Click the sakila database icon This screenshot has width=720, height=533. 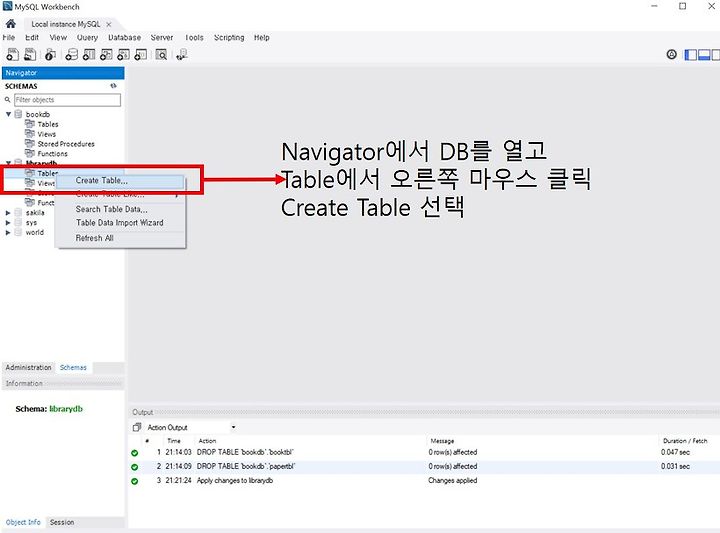tap(18, 213)
